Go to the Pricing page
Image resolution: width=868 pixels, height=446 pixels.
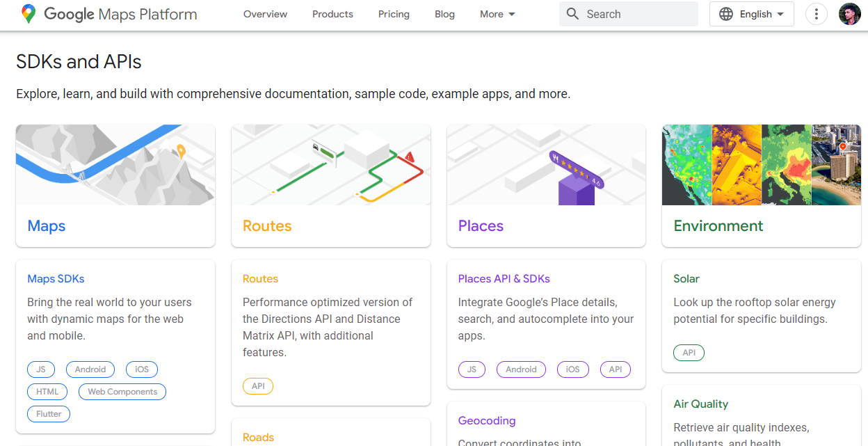tap(394, 14)
